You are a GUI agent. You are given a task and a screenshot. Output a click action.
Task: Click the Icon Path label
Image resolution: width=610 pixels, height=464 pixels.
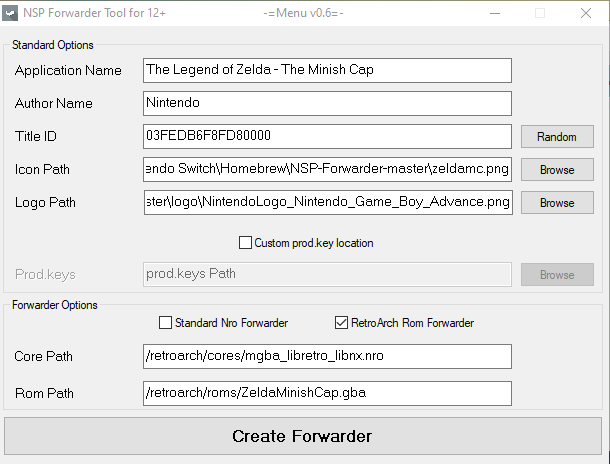pyautogui.click(x=42, y=170)
